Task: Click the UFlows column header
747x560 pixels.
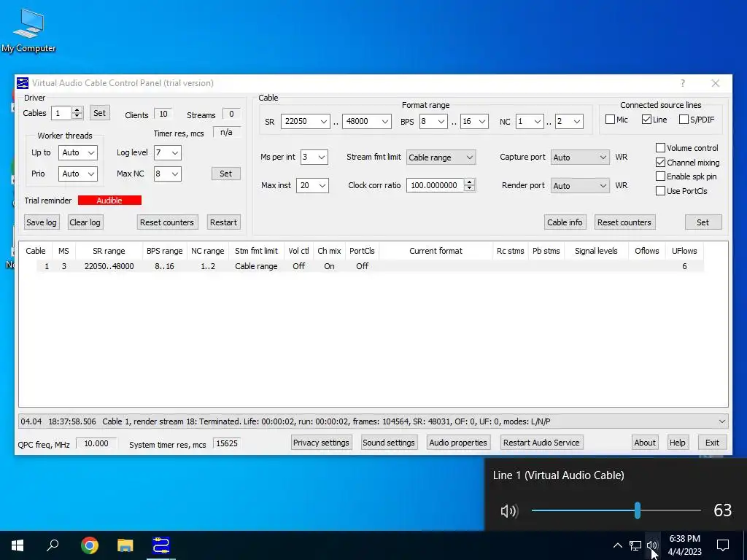Action: tap(684, 251)
